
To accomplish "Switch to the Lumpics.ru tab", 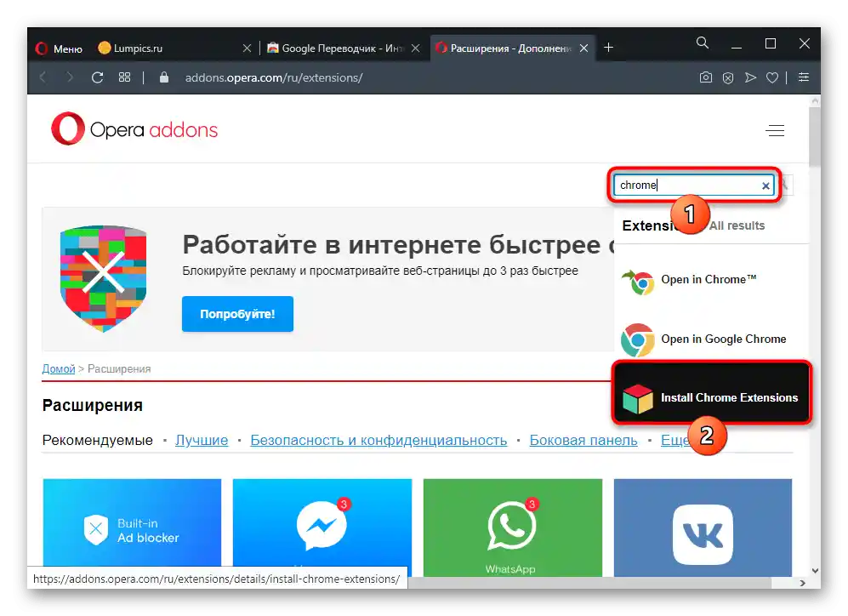I will pos(173,48).
